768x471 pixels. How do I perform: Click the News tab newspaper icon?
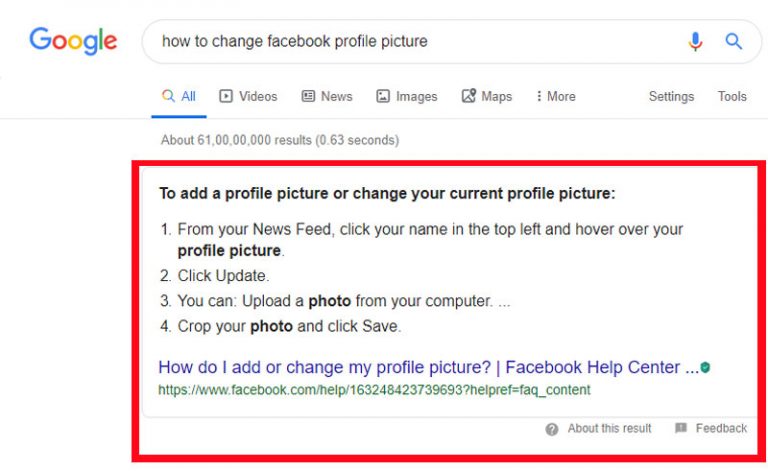coord(309,96)
